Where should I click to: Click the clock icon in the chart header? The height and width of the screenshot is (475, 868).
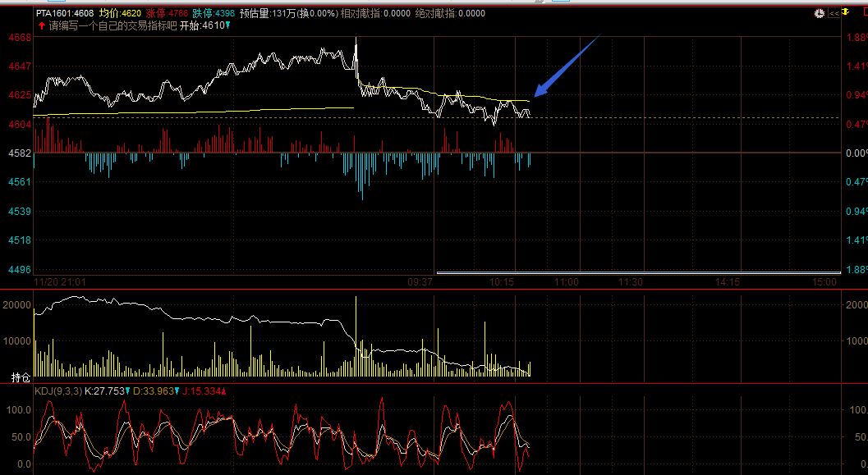click(820, 13)
